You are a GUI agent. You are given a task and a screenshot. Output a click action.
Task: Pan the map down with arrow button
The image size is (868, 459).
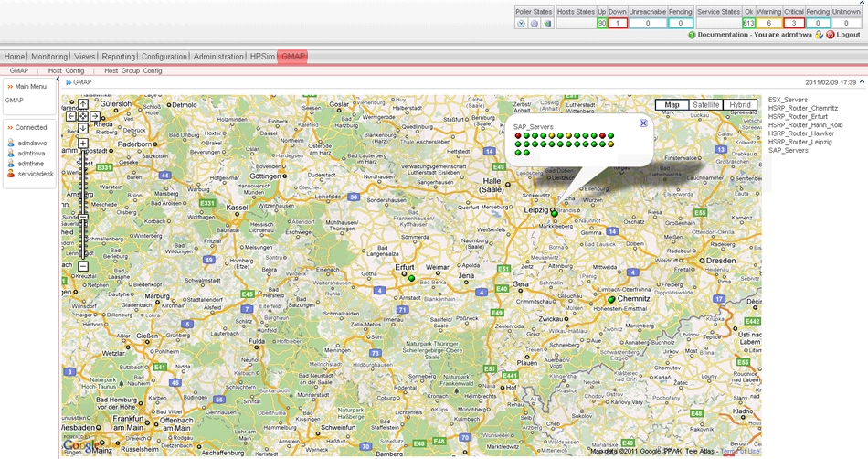tap(82, 128)
